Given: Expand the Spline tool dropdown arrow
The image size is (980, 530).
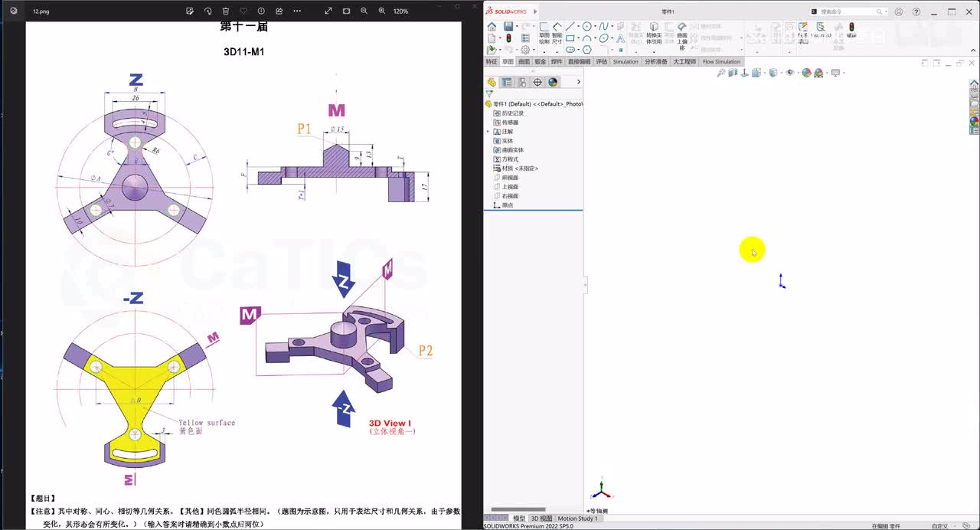Looking at the screenshot, I should click(x=612, y=27).
